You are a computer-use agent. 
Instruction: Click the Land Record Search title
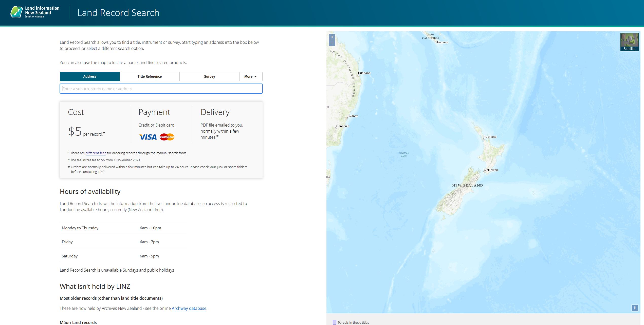(x=118, y=13)
